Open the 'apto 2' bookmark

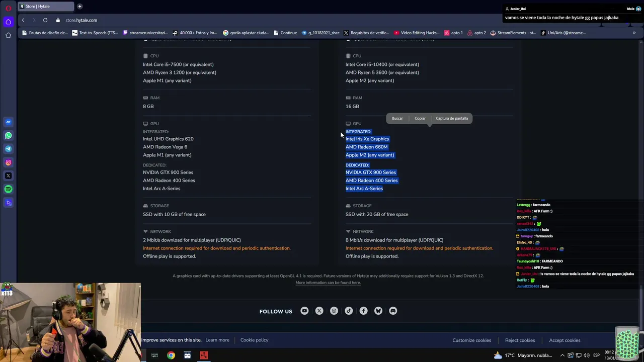pyautogui.click(x=477, y=33)
